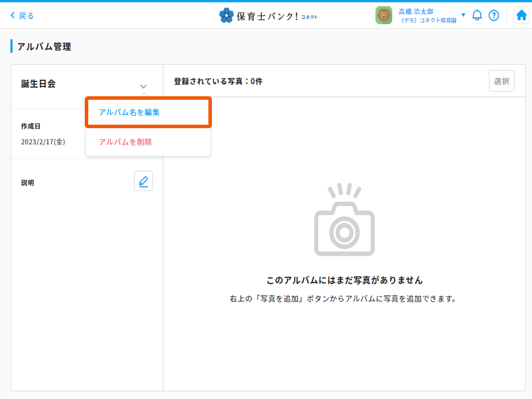Click the lion profile avatar icon
The height and width of the screenshot is (399, 532).
point(383,15)
